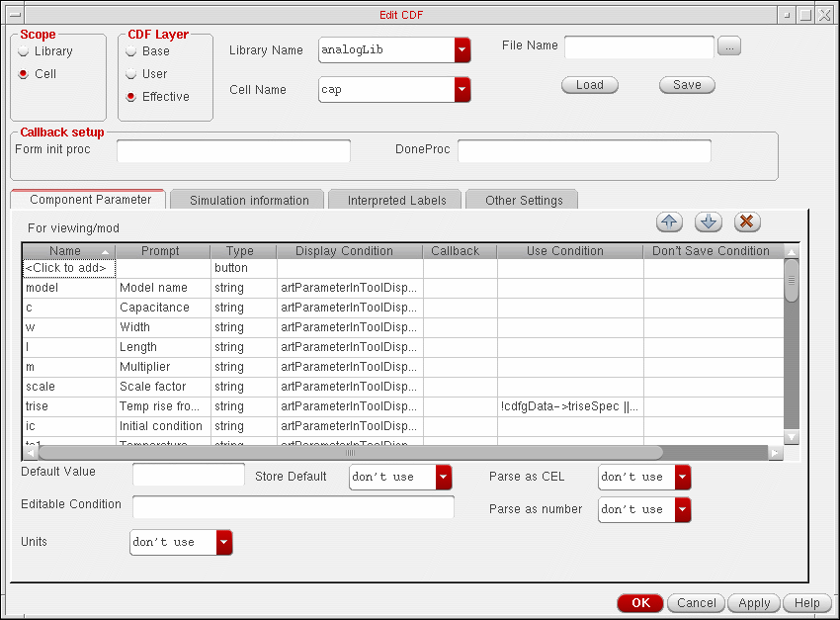This screenshot has width=840, height=620.
Task: Click the Callback column header
Action: tap(461, 251)
